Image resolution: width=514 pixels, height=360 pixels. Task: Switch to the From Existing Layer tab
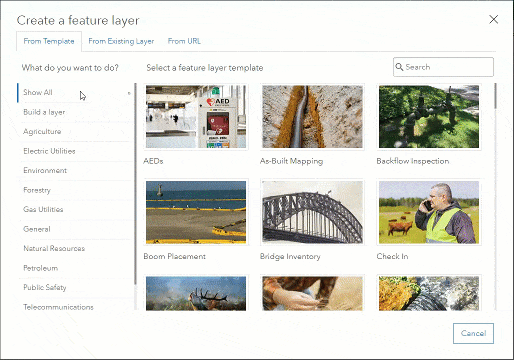pyautogui.click(x=121, y=41)
